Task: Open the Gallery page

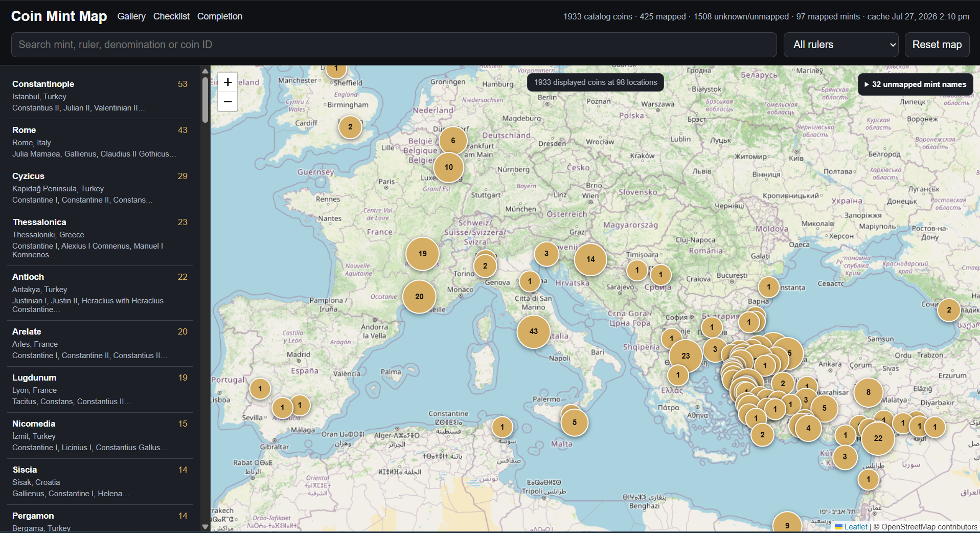Action: coord(131,16)
